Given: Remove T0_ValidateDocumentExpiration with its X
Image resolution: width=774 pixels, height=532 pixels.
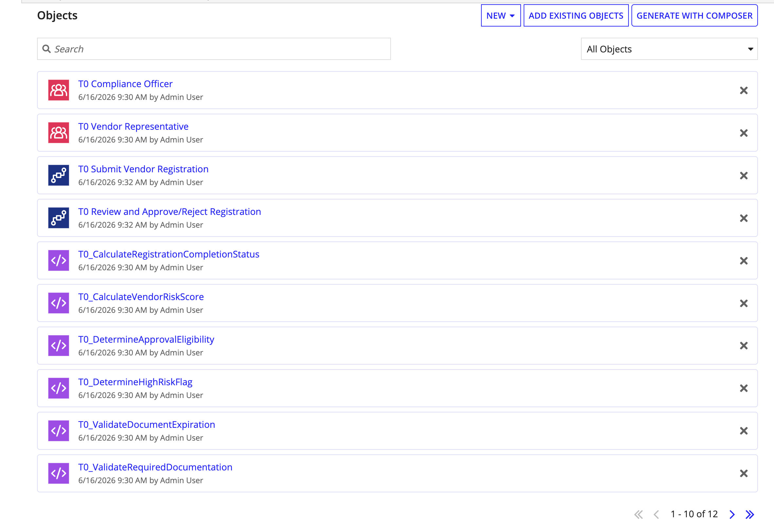Looking at the screenshot, I should pyautogui.click(x=744, y=431).
